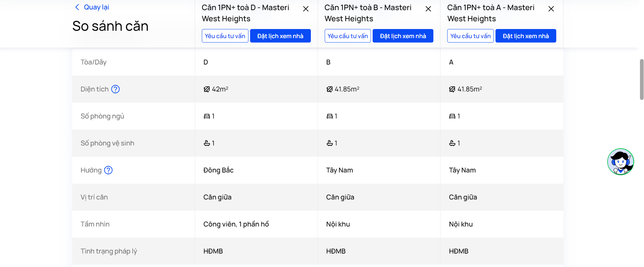The image size is (644, 267).
Task: Request consultation for toà A apartment
Action: (471, 36)
